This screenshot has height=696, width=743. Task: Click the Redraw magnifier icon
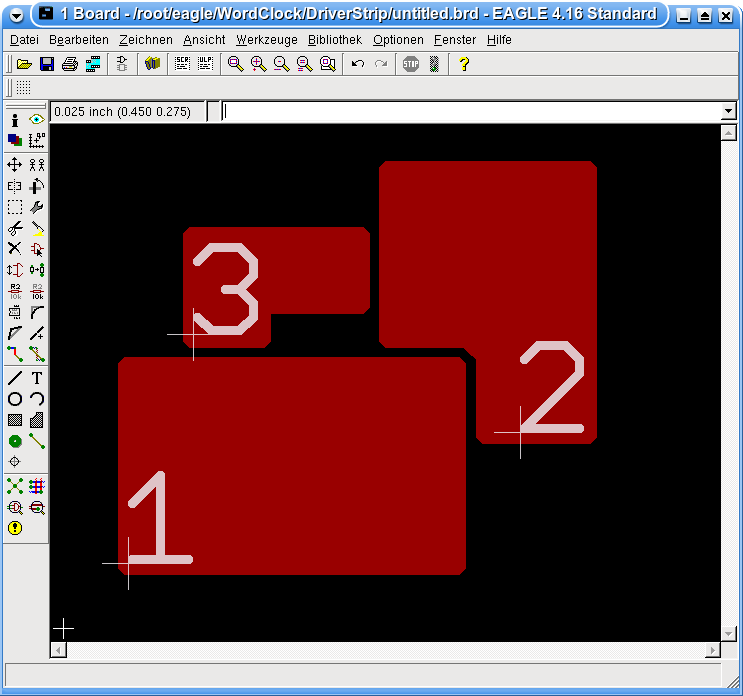point(304,64)
